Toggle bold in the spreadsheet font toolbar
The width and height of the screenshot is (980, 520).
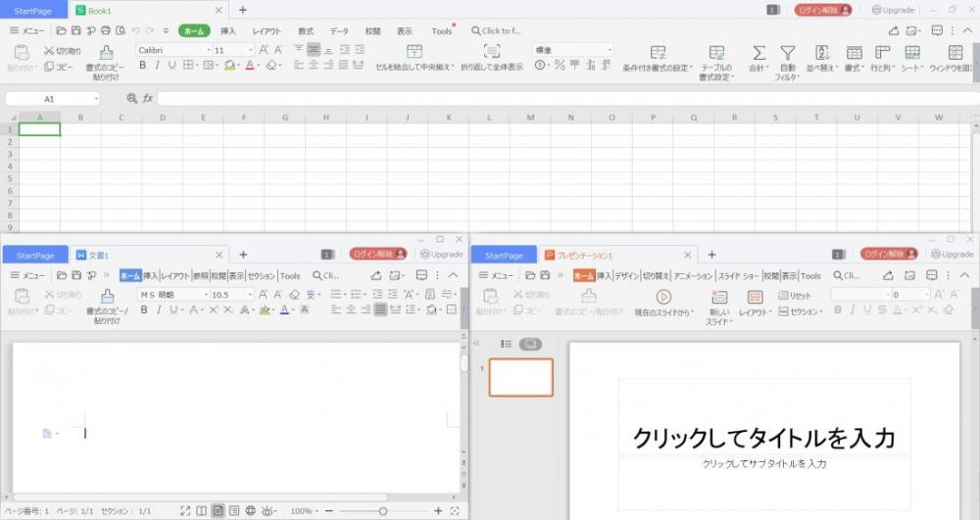(x=143, y=66)
